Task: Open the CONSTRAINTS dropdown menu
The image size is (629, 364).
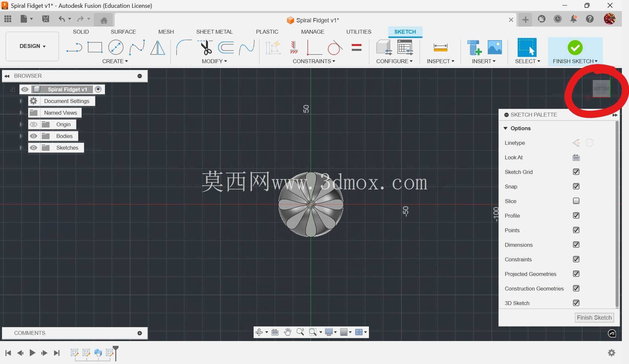Action: click(314, 61)
